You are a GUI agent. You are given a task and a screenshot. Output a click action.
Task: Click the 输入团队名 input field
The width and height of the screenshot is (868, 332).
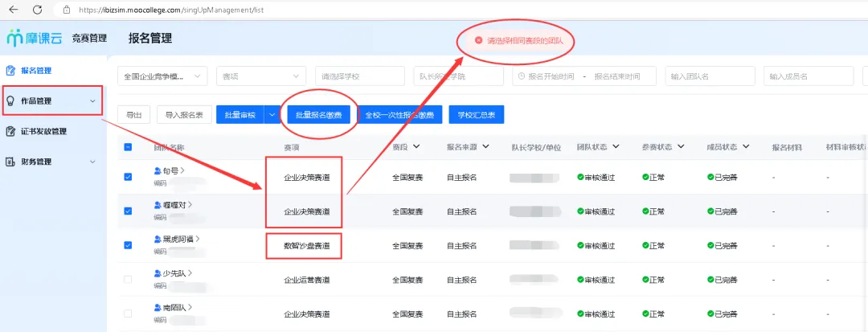pyautogui.click(x=710, y=76)
